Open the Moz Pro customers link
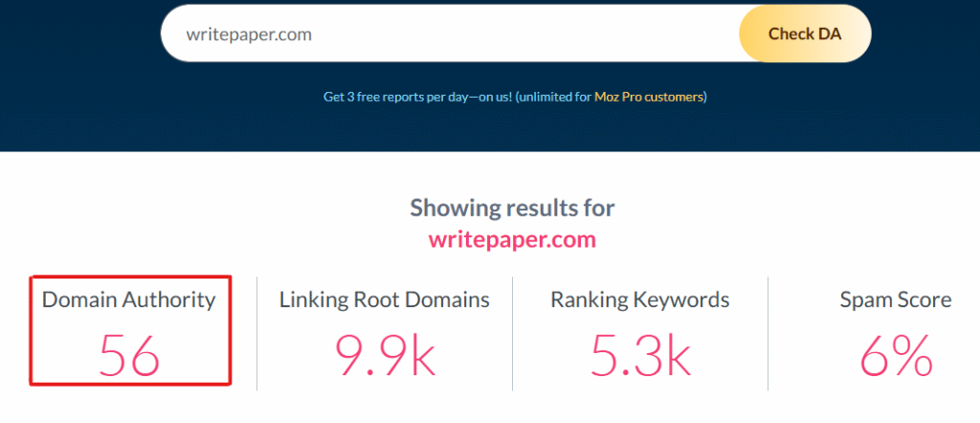 click(x=649, y=97)
